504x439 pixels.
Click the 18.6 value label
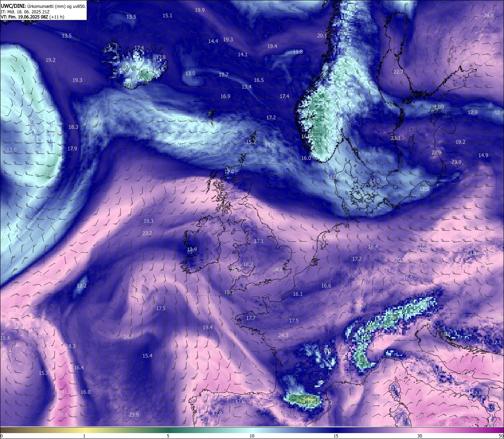point(408,278)
